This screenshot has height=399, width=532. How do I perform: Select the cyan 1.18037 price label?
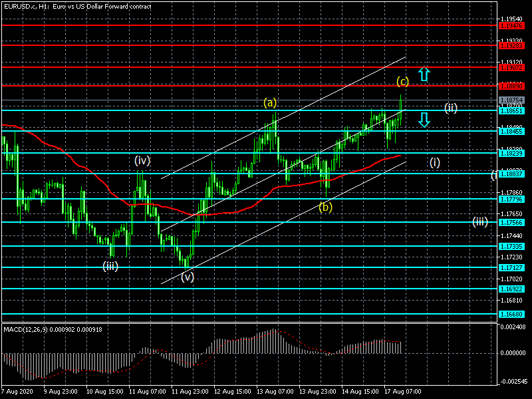coord(511,174)
